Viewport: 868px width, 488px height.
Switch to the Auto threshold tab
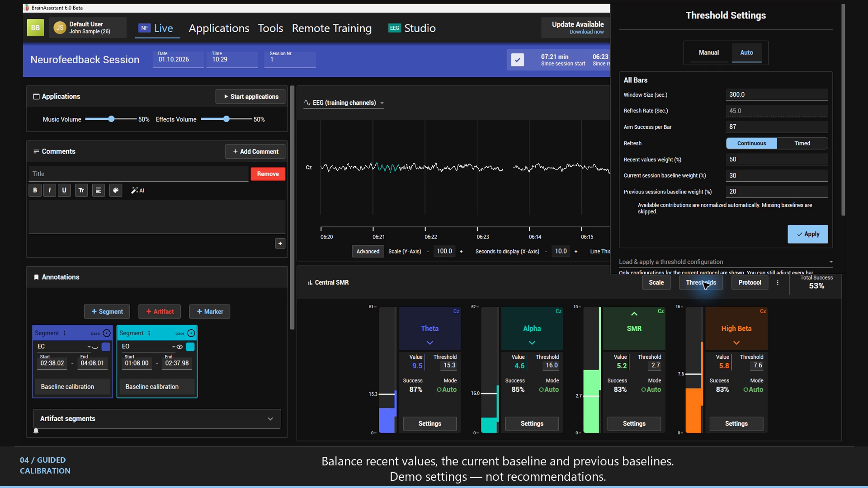[x=746, y=52]
